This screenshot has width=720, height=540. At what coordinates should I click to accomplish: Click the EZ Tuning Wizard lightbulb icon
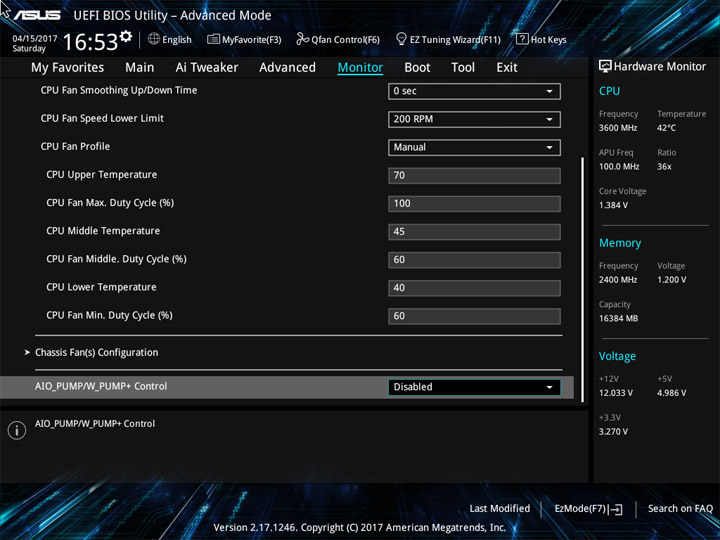(401, 39)
